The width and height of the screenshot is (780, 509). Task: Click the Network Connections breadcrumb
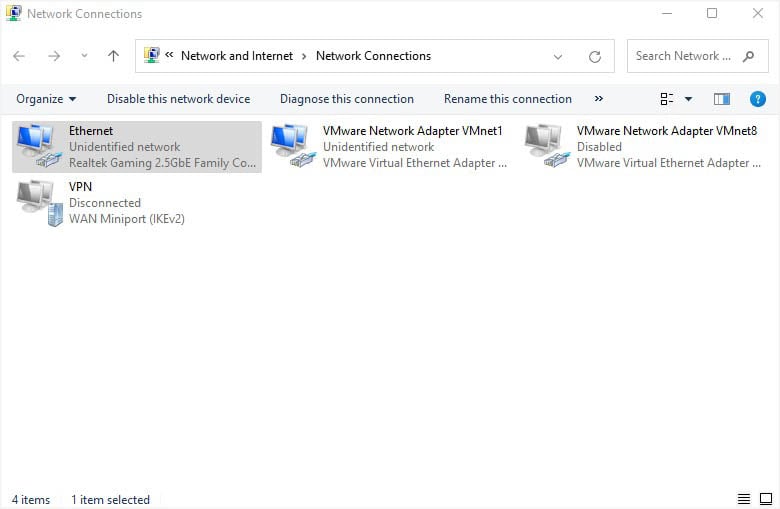pos(374,56)
